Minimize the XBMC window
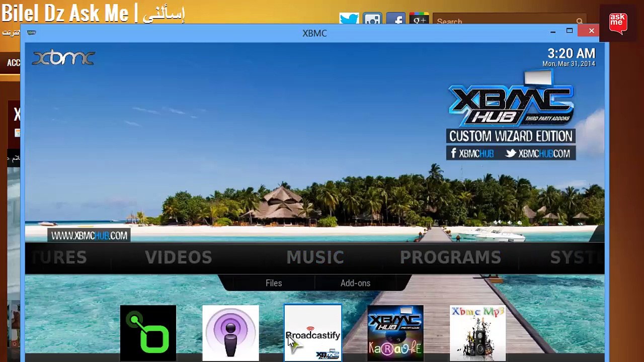This screenshot has width=644, height=362. coord(553,32)
